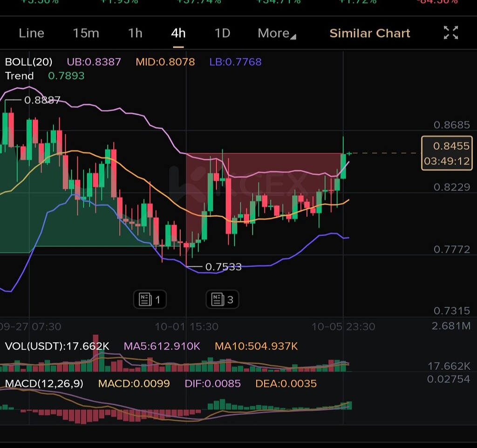Click the Trend 0.7893 indicator label
Screen dimensions: 477x448
(45, 76)
